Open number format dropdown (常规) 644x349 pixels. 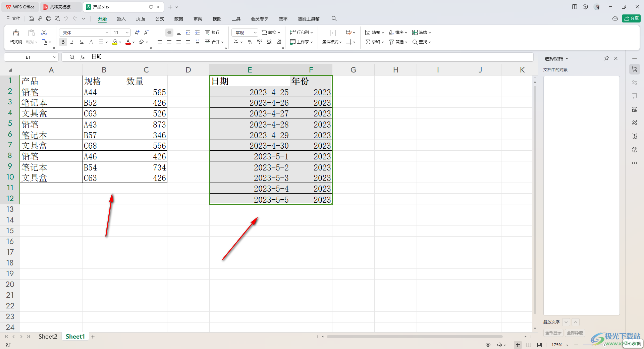255,33
